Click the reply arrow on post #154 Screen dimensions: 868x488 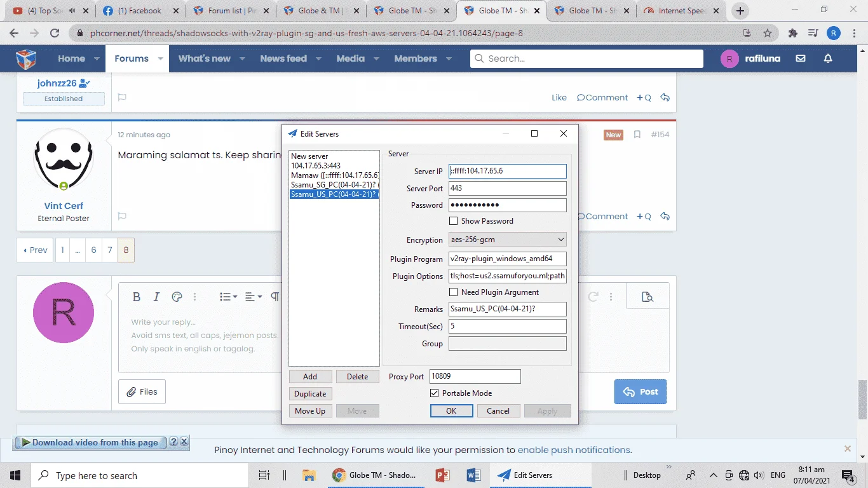coord(665,216)
